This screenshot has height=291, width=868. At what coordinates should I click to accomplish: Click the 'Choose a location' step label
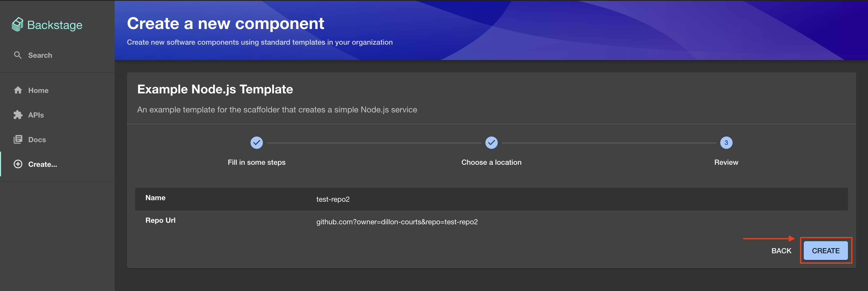click(491, 162)
